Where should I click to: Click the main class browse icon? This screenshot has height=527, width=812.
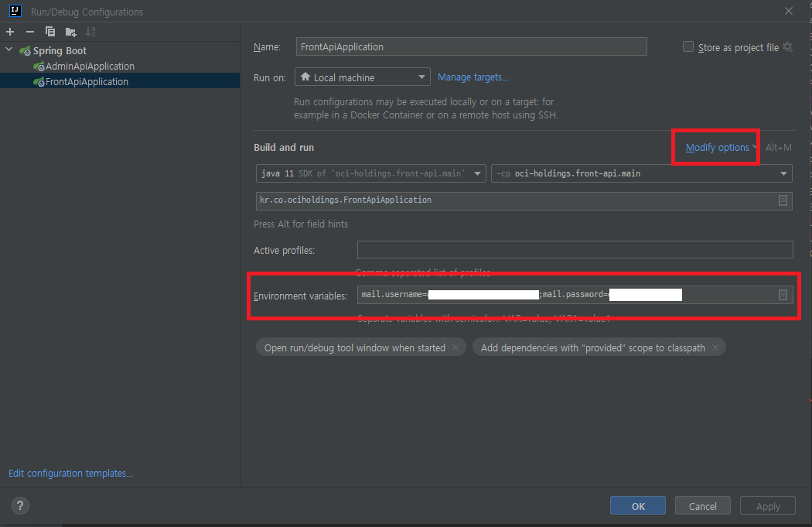pos(783,200)
